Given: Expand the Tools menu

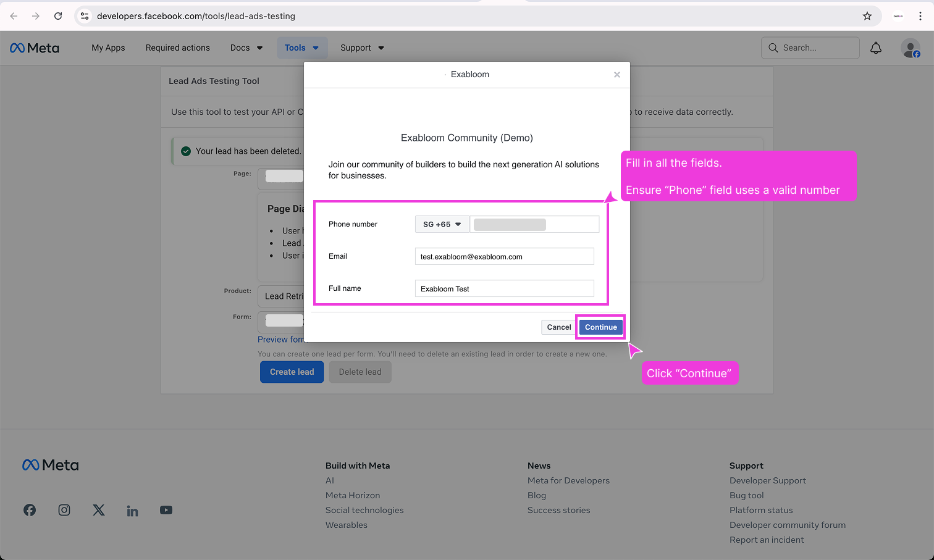Looking at the screenshot, I should coord(301,48).
